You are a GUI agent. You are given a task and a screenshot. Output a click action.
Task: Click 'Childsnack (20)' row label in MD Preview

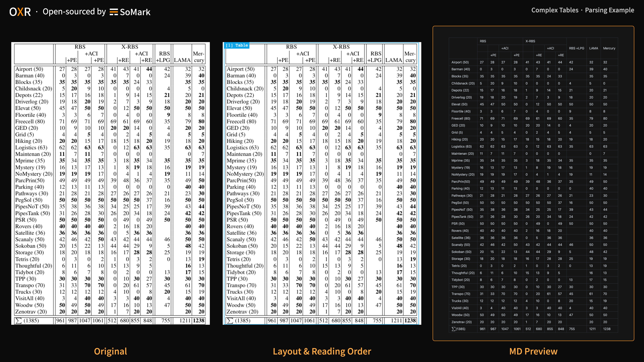[x=463, y=83]
